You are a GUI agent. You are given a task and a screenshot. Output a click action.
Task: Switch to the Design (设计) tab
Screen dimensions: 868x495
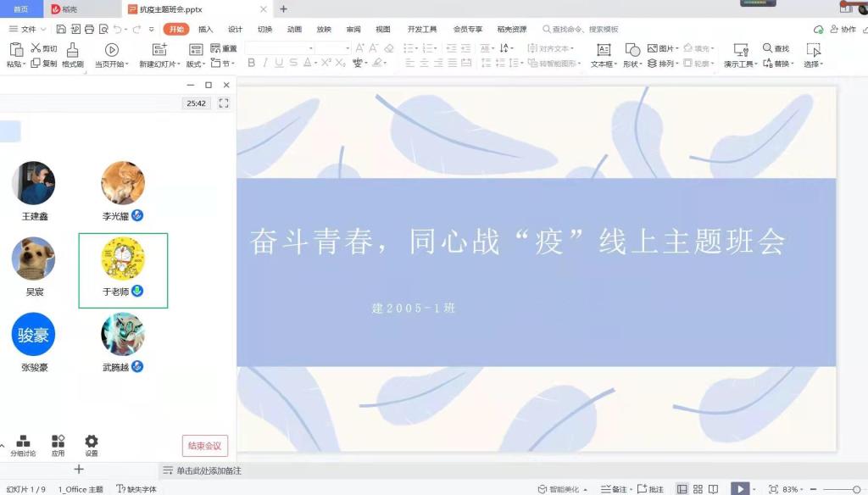coord(235,30)
